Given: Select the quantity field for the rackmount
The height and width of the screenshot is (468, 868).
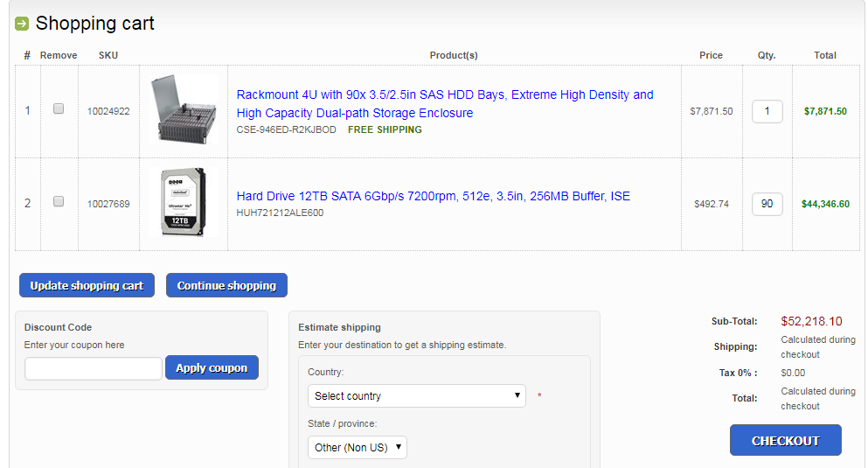Looking at the screenshot, I should [767, 111].
